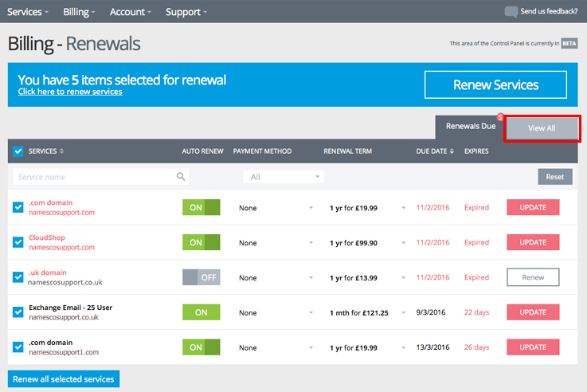Click the Expires column header
The image size is (587, 392).
pyautogui.click(x=476, y=151)
